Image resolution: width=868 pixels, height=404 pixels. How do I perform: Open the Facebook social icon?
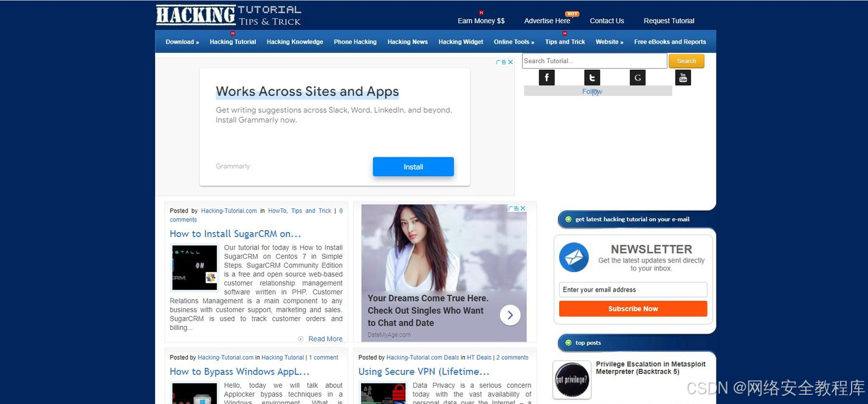click(546, 77)
